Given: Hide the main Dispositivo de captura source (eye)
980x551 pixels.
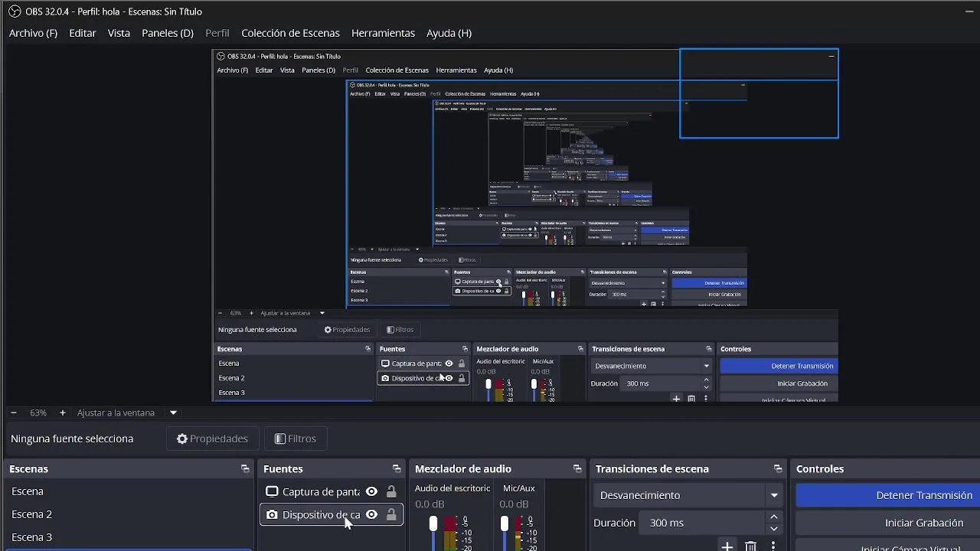Looking at the screenshot, I should point(371,515).
